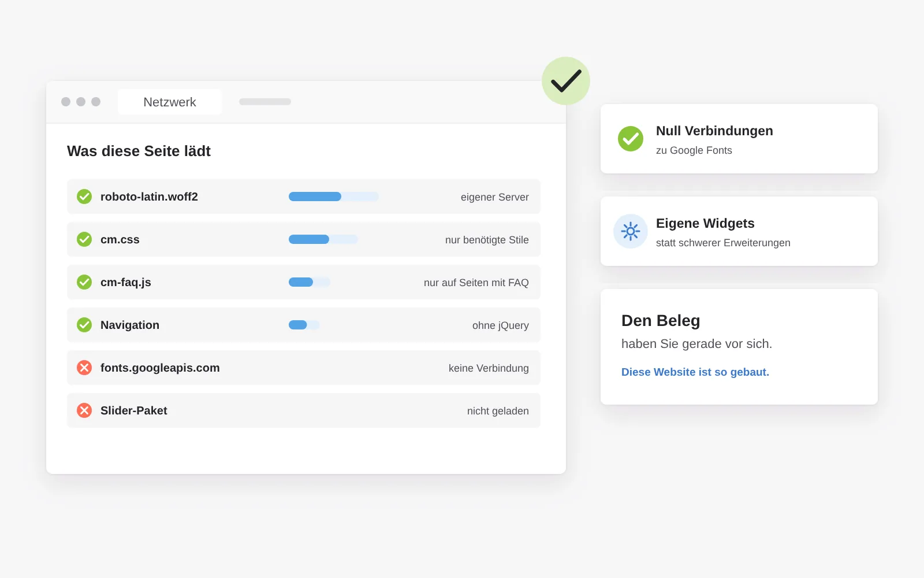Image resolution: width=924 pixels, height=578 pixels.
Task: Click the green check icon beside Navigation
Action: 84,325
